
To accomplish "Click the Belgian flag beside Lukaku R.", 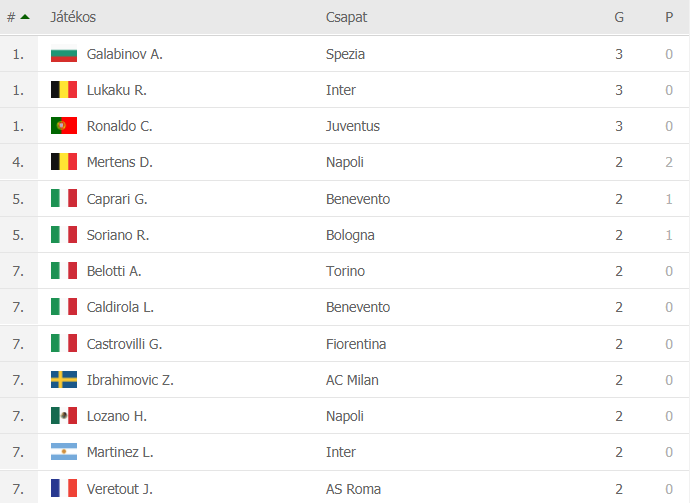I will [64, 89].
